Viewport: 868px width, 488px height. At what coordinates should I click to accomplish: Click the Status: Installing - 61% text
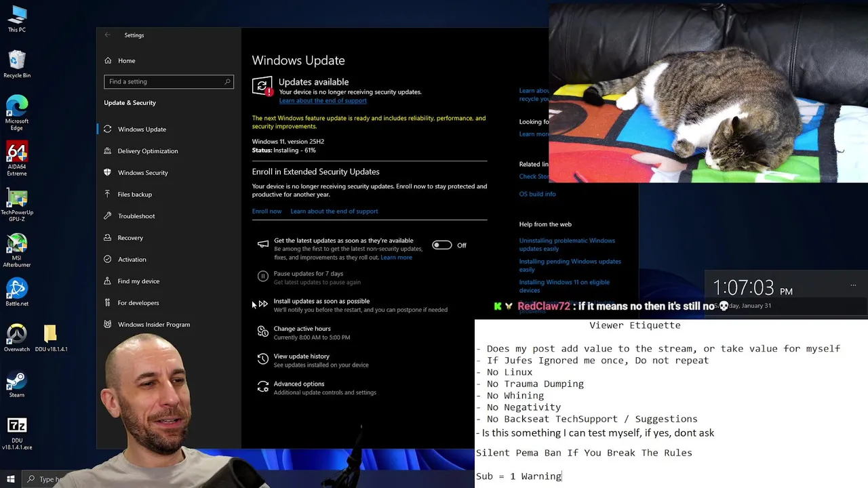[x=283, y=150]
